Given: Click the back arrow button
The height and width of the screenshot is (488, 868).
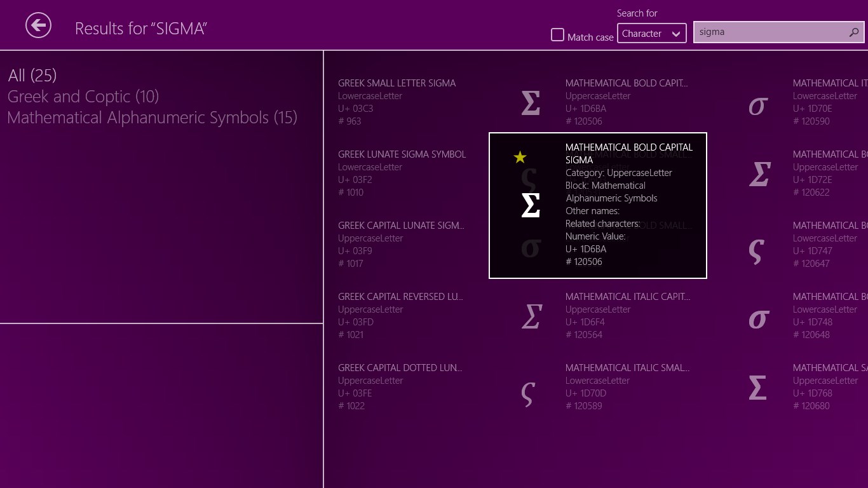Looking at the screenshot, I should [x=38, y=25].
